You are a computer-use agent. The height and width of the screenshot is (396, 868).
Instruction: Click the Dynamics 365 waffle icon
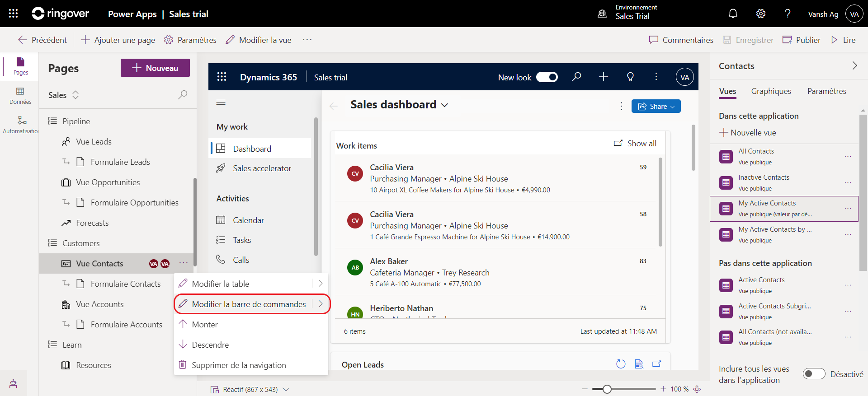point(222,77)
